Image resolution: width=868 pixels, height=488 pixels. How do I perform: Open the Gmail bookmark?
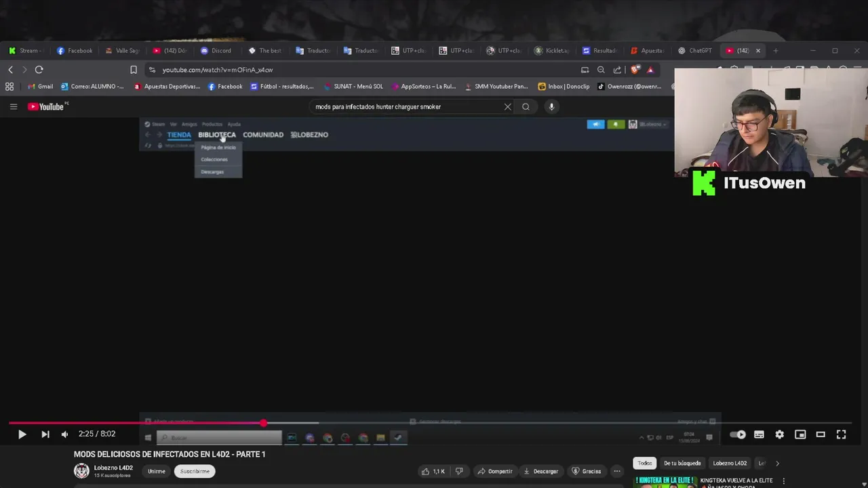40,86
